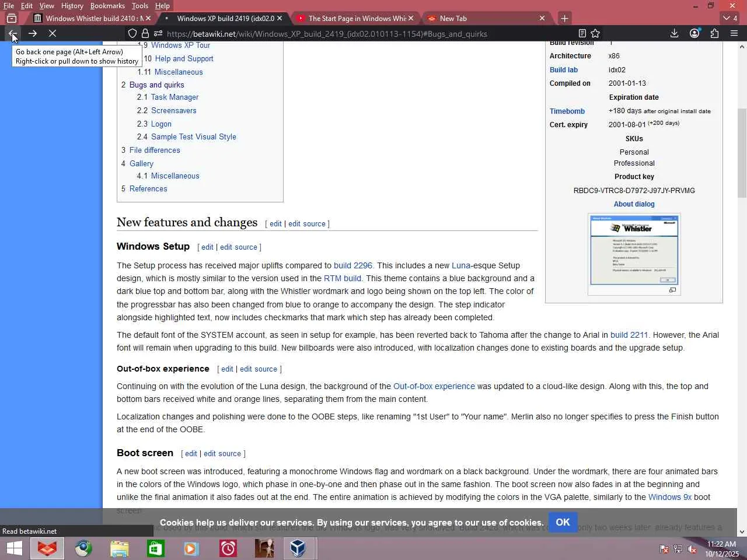Click the page's vertical scrollbar thumb
The width and height of the screenshot is (747, 560).
tap(742, 153)
